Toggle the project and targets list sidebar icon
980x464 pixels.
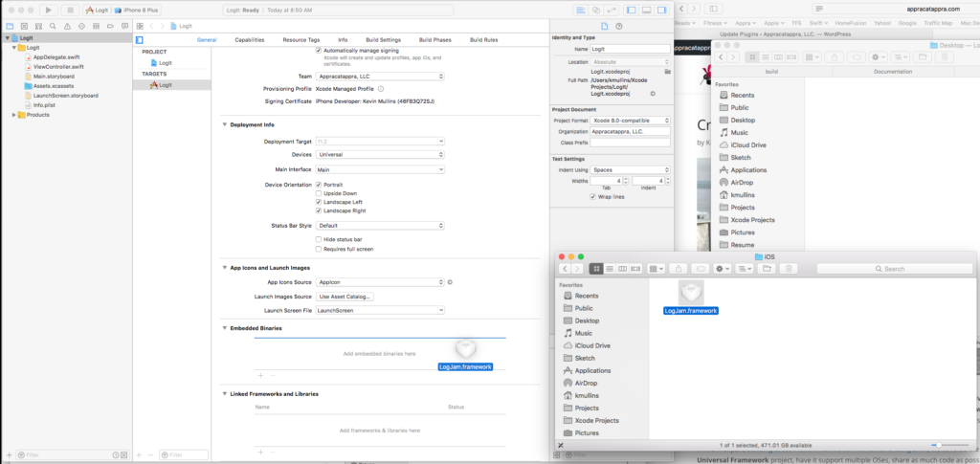[140, 40]
